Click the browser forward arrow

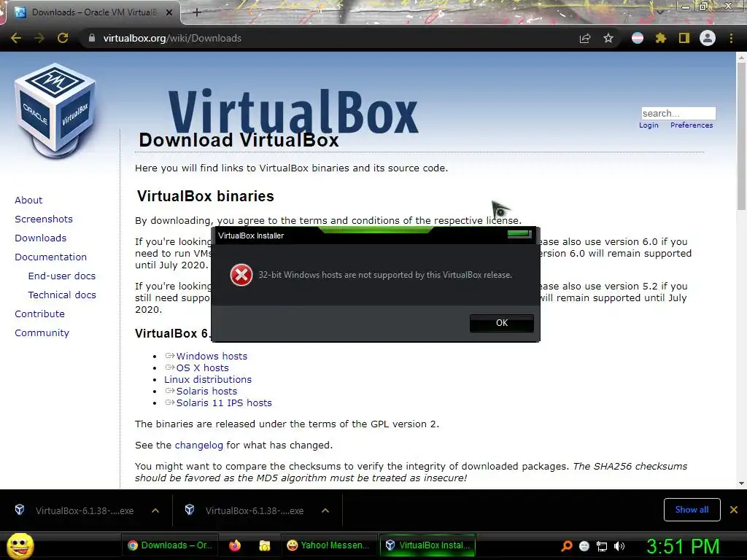39,38
